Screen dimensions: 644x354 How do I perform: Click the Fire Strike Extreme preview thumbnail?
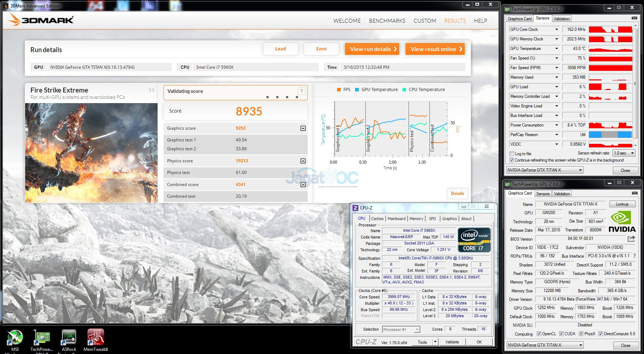(91, 153)
